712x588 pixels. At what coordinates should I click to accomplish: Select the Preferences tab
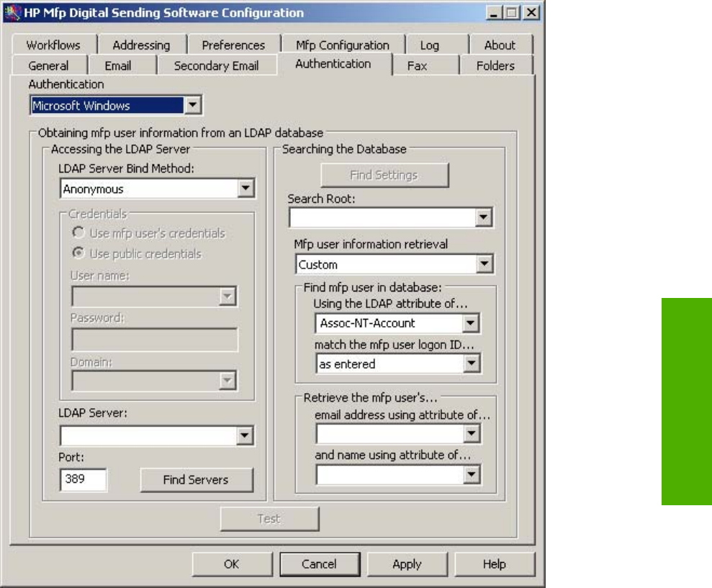(233, 45)
